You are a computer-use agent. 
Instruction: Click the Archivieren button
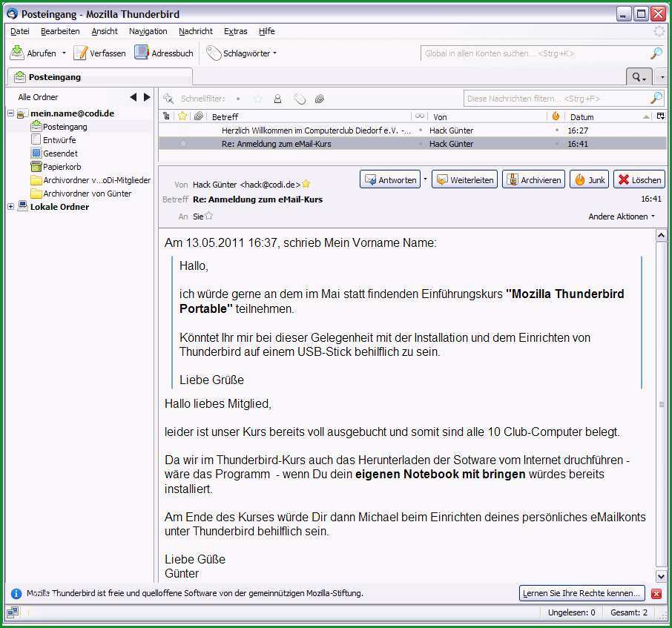tap(533, 180)
